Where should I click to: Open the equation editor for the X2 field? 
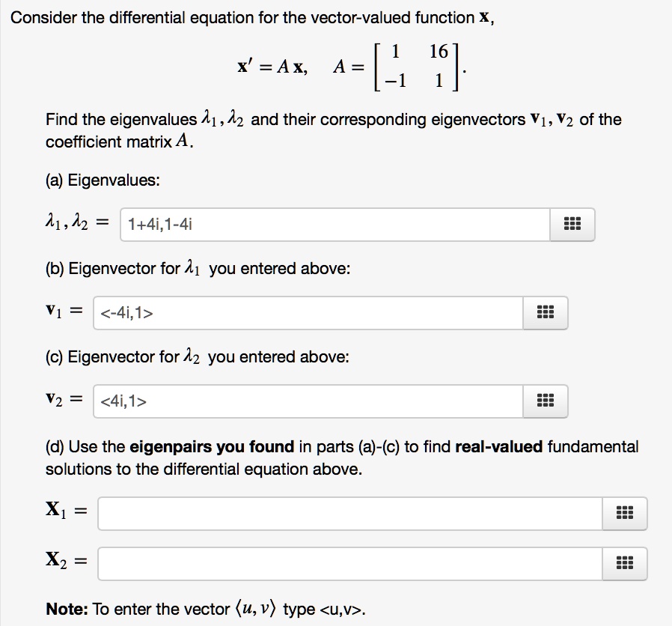click(624, 564)
